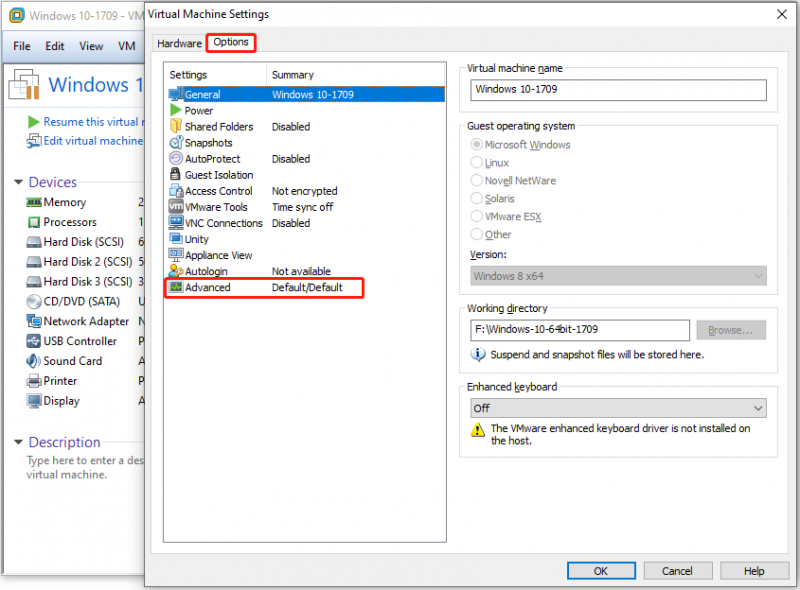Screen dimensions: 800x590
Task: Select the General settings icon
Action: pos(176,94)
